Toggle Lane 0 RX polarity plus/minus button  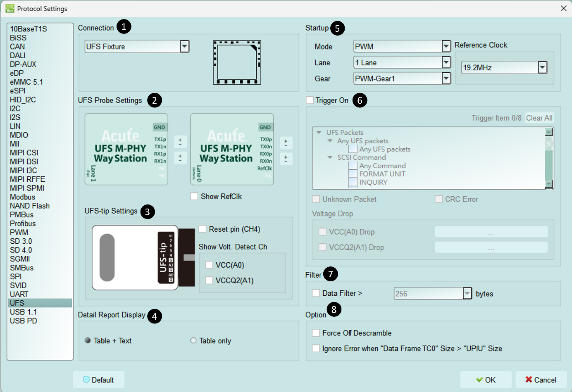pos(286,159)
